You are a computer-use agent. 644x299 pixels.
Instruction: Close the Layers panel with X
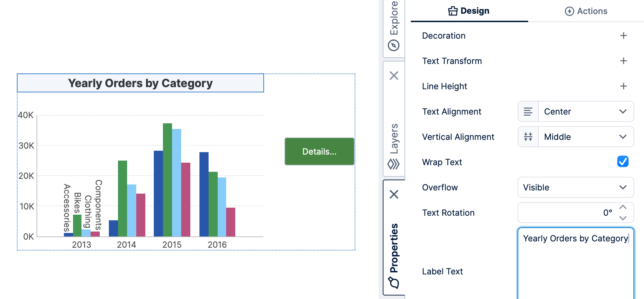point(394,76)
